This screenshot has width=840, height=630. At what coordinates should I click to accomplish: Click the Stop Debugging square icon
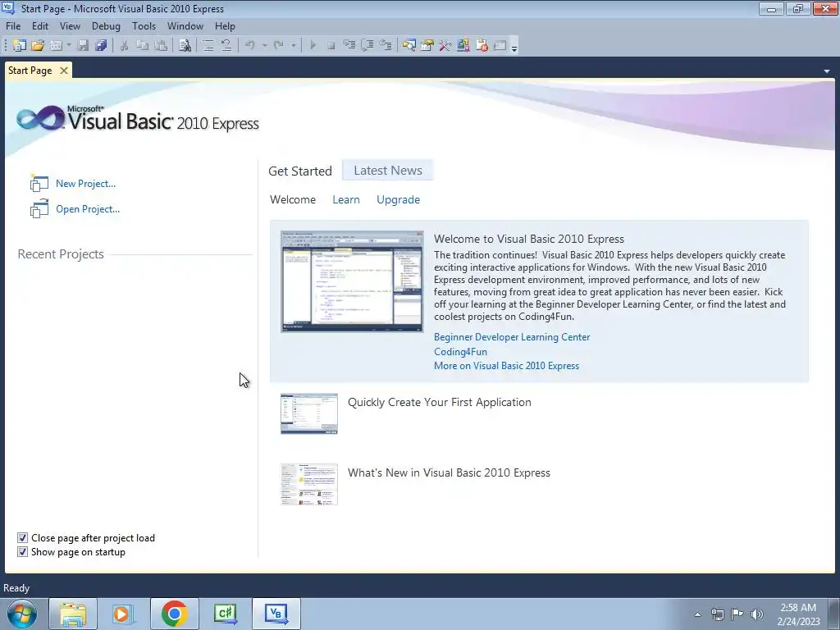pos(331,46)
